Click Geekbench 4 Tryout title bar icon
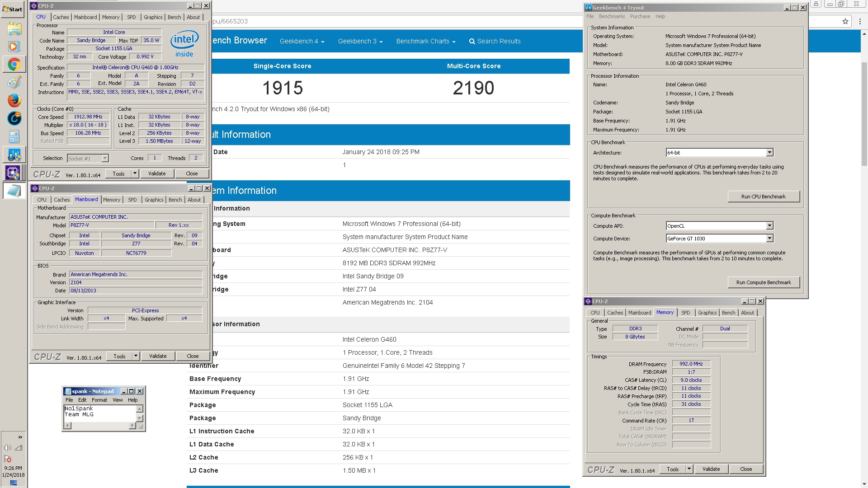The image size is (868, 488). [x=588, y=8]
